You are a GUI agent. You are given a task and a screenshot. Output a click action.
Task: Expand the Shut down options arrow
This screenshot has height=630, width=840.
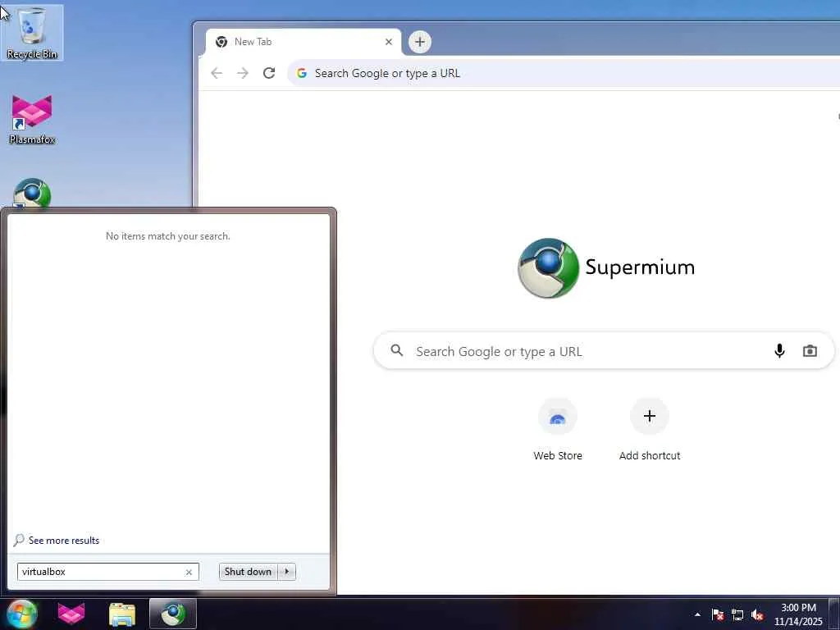[x=286, y=572]
